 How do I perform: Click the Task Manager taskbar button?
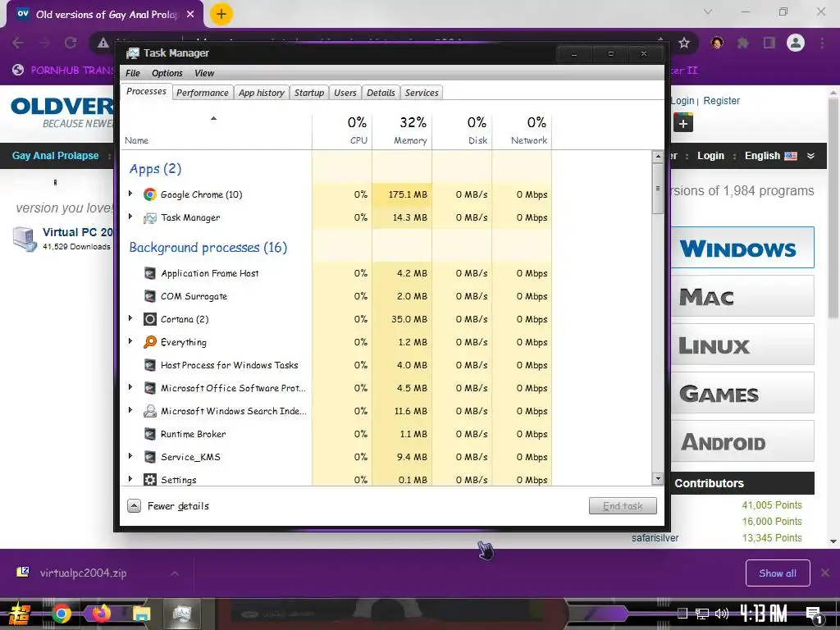[182, 614]
